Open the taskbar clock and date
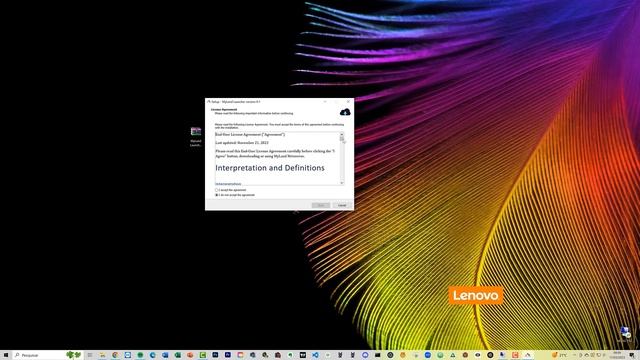 point(617,355)
